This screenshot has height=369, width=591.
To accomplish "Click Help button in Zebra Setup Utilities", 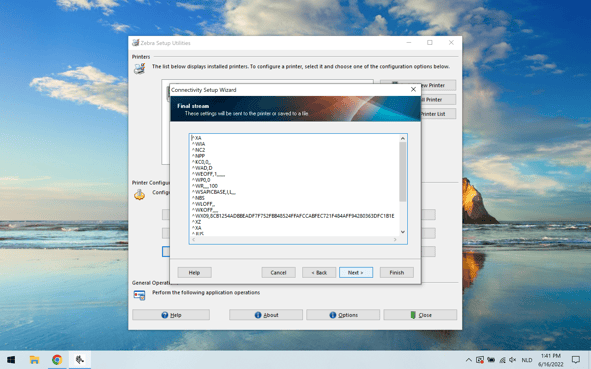I will [x=171, y=315].
